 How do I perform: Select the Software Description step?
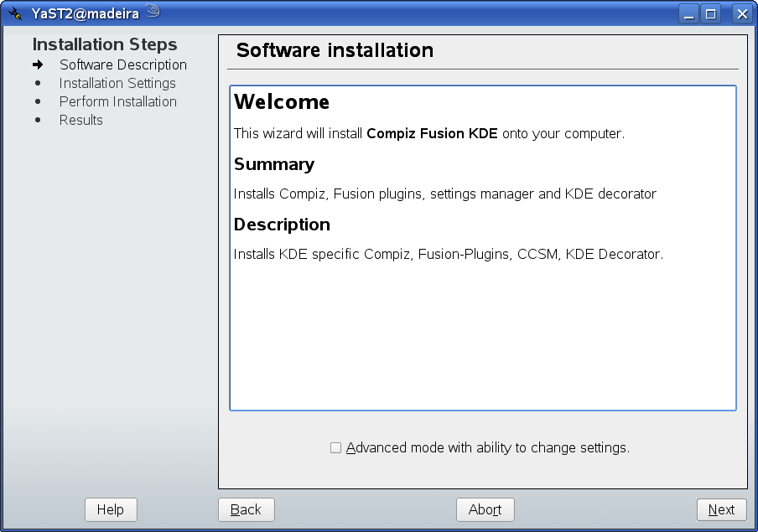122,65
